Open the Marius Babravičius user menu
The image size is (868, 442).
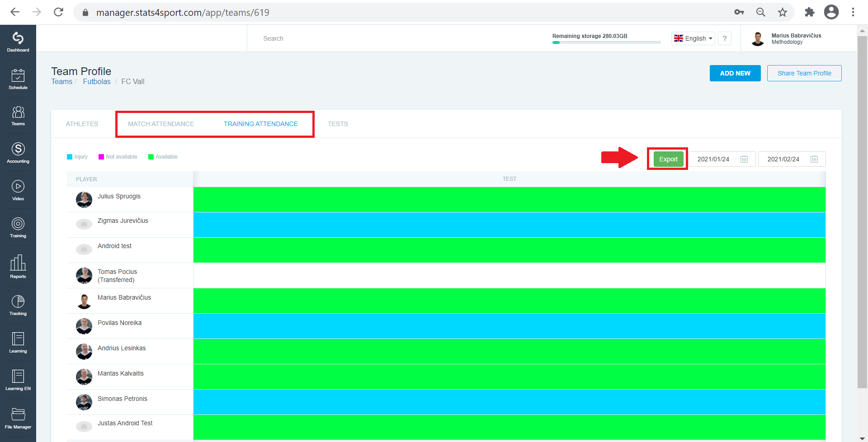(787, 38)
